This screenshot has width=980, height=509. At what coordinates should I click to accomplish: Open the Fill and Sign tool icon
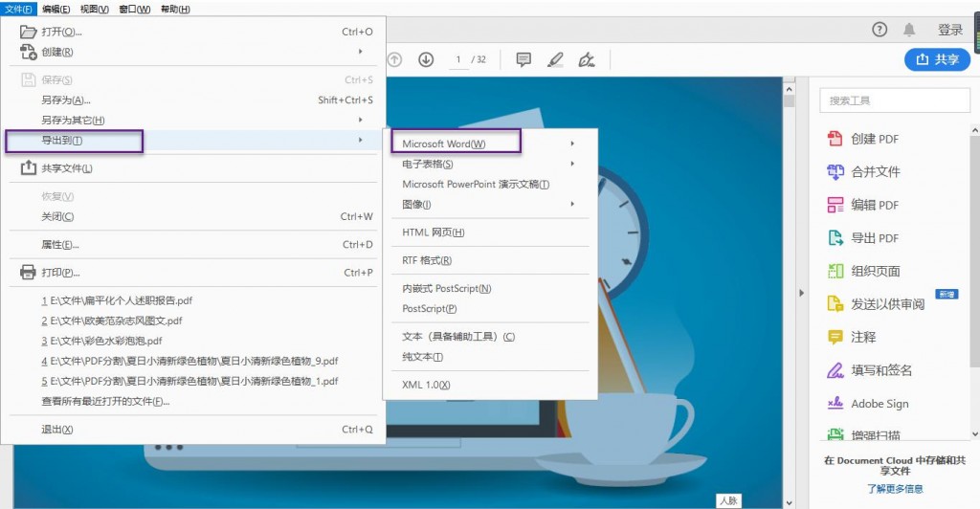click(x=835, y=370)
